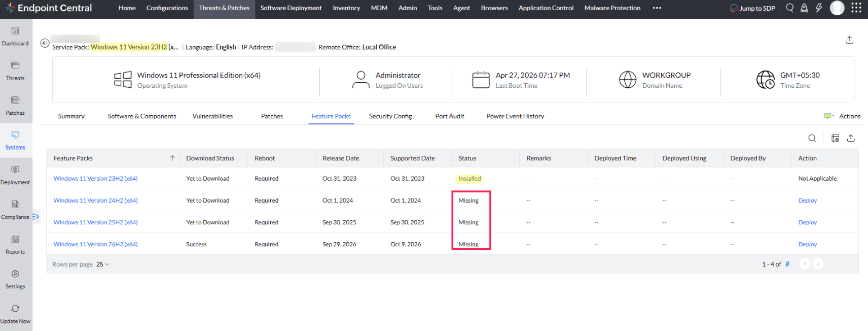This screenshot has width=868, height=331.
Task: Sort by Feature Packs column arrow
Action: tap(172, 158)
